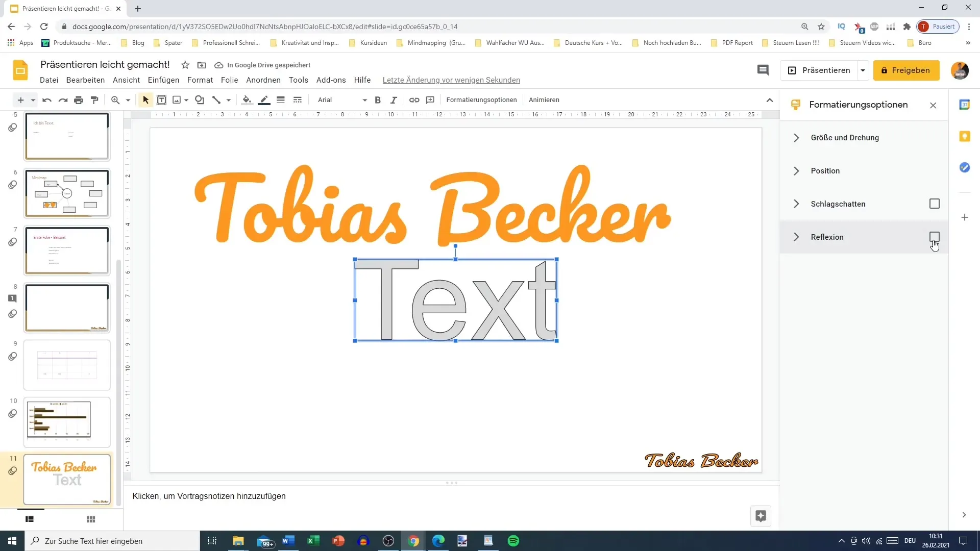Image resolution: width=980 pixels, height=551 pixels.
Task: Star the presentation title
Action: [x=185, y=65]
